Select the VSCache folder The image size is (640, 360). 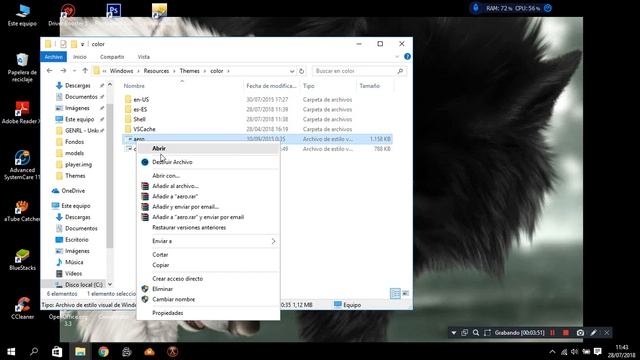pyautogui.click(x=144, y=129)
